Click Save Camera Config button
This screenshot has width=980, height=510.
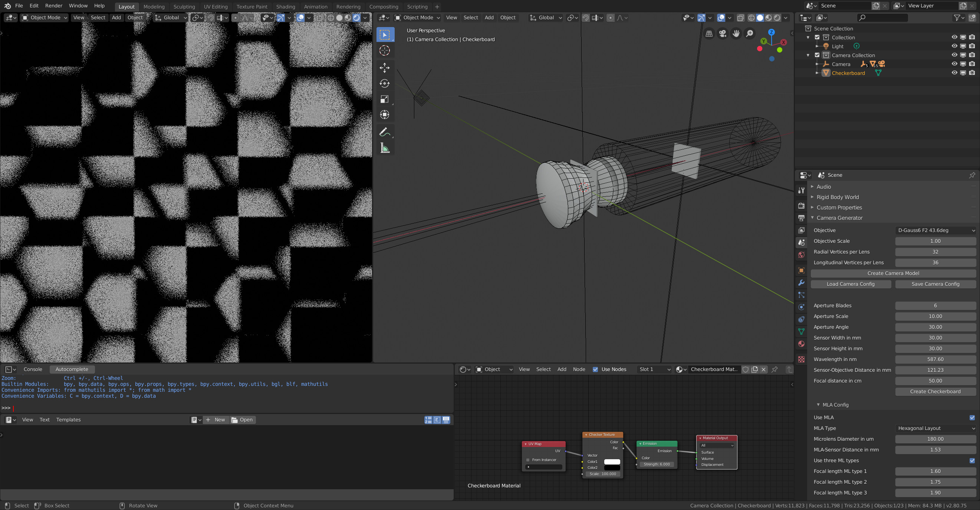[935, 284]
